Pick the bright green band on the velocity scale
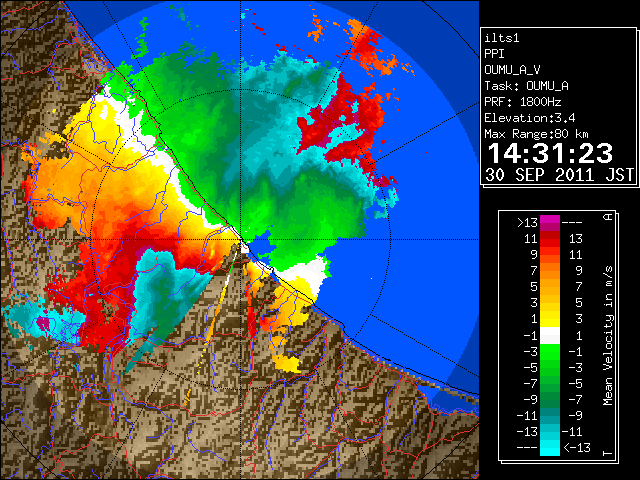 [550, 351]
